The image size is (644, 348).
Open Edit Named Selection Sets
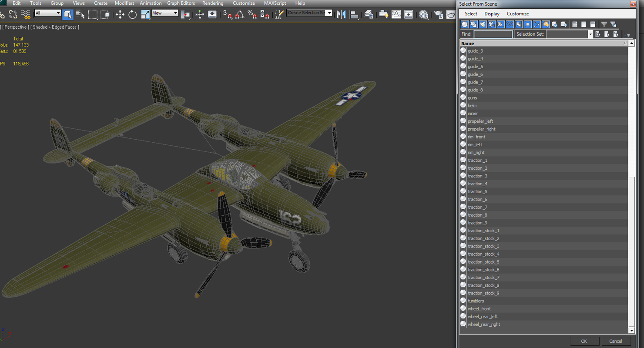[x=279, y=14]
